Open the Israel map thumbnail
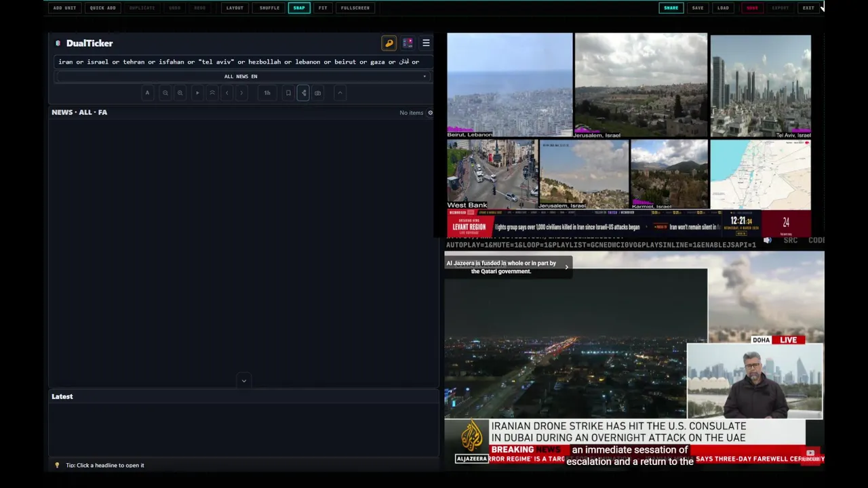Image resolution: width=868 pixels, height=488 pixels. click(760, 175)
